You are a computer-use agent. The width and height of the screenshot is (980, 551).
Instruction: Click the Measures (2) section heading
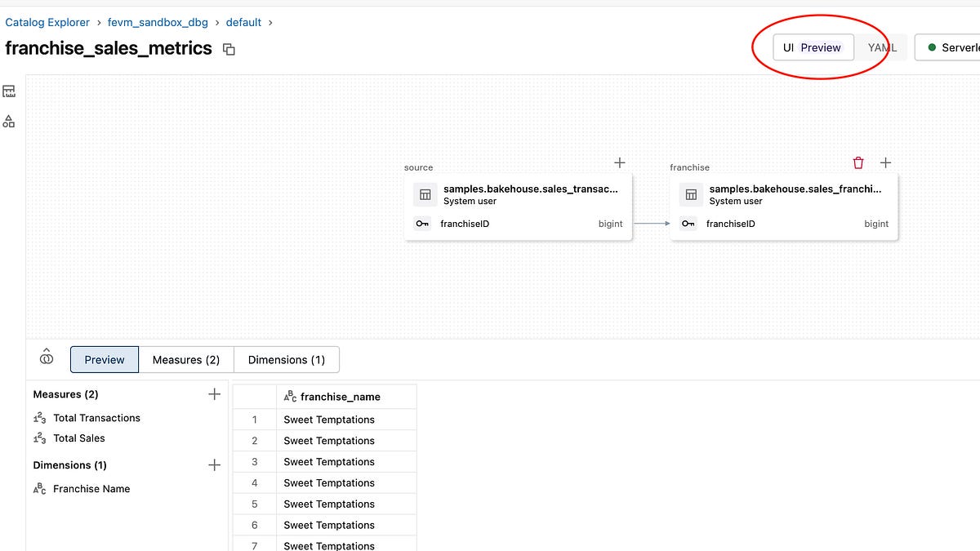coord(65,394)
